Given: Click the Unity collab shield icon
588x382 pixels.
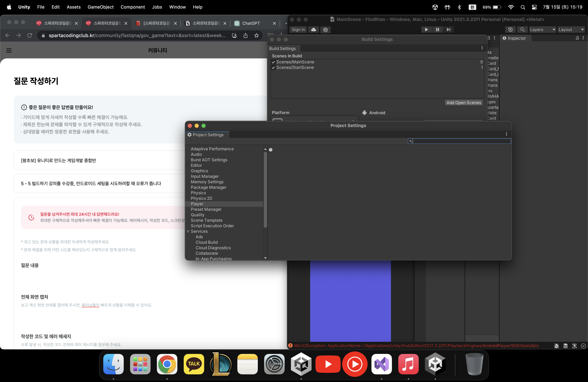Looking at the screenshot, I should (325, 30).
